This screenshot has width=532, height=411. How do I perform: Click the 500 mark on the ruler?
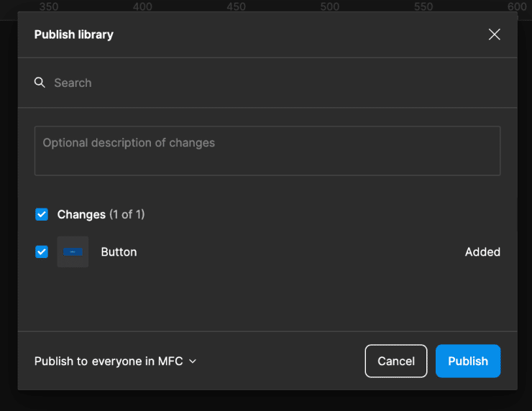330,6
